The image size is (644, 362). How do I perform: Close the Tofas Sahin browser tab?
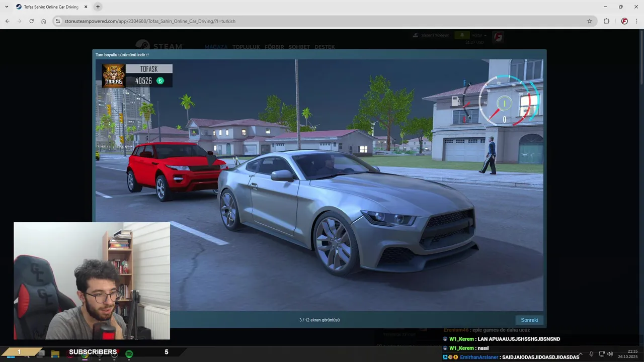[86, 7]
